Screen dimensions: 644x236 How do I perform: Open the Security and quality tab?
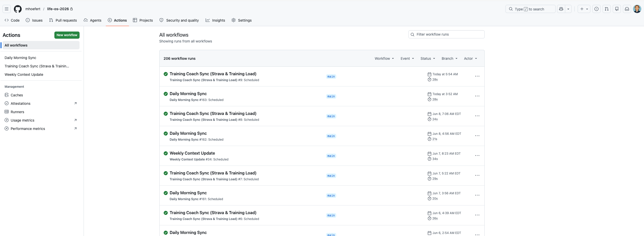point(179,20)
